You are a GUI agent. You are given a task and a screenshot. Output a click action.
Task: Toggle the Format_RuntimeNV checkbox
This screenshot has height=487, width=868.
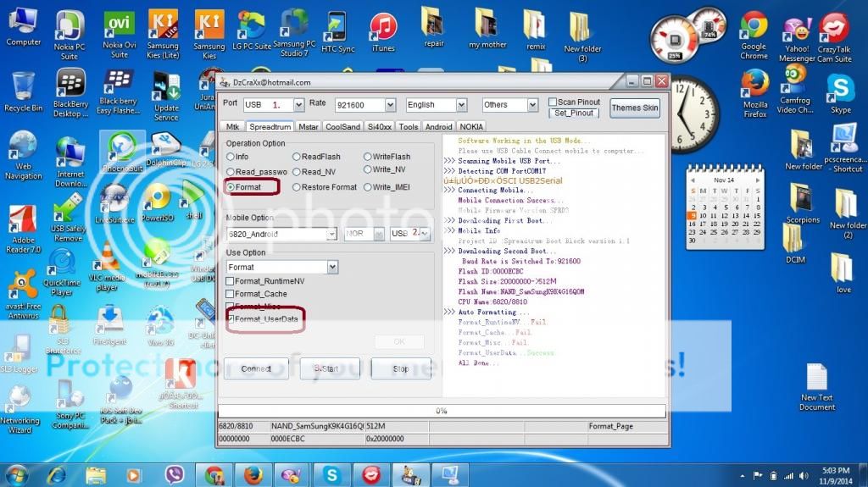tap(230, 281)
